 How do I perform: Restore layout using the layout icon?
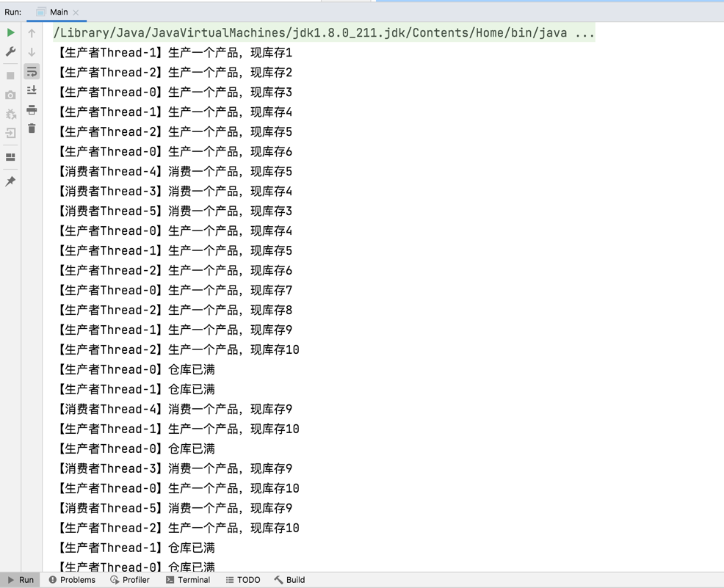coord(10,157)
